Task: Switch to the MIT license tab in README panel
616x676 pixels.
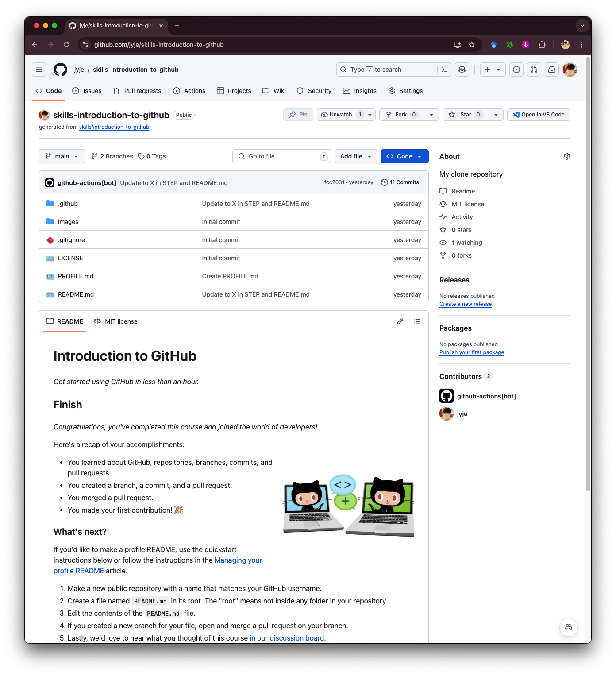Action: [x=116, y=321]
